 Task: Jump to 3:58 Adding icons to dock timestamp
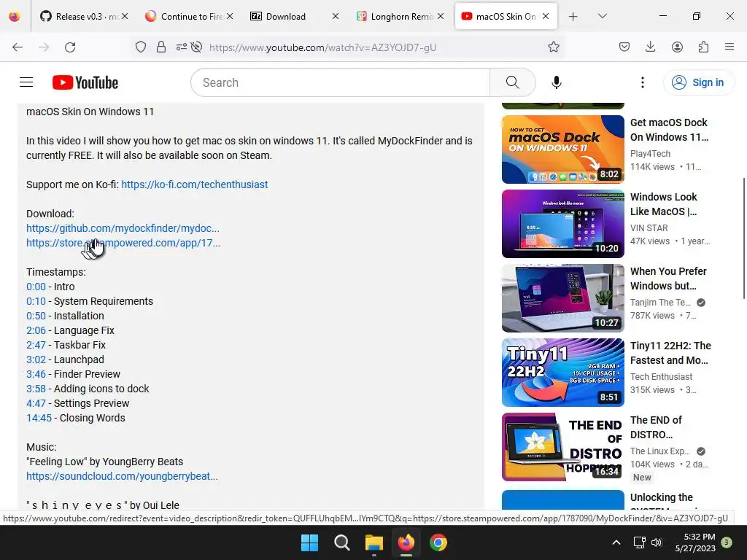pyautogui.click(x=36, y=389)
